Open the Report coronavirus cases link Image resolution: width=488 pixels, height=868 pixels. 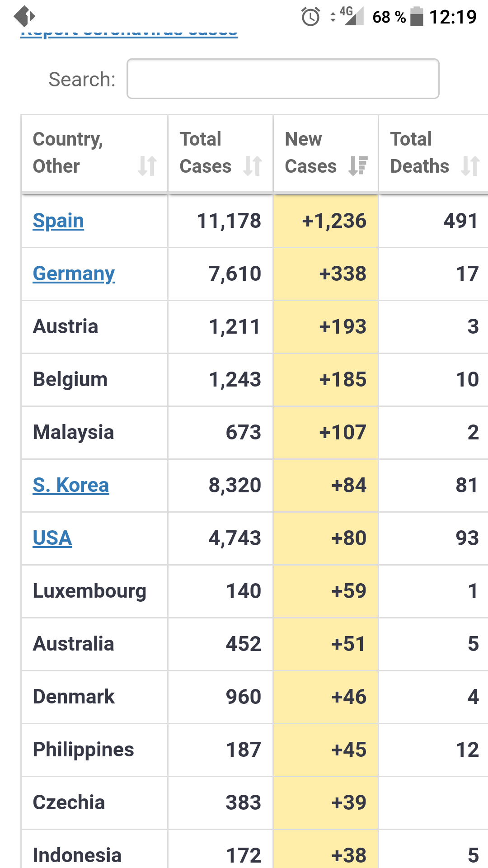pos(129,33)
